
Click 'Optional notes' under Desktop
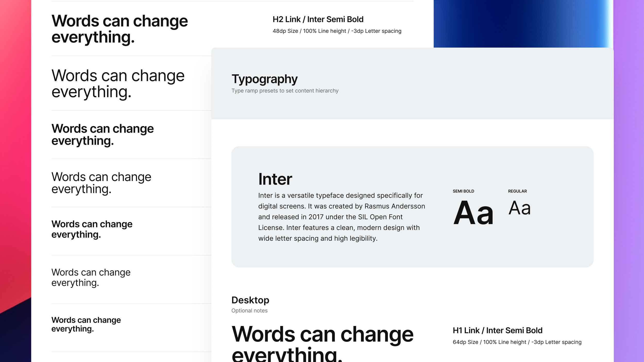[249, 311]
